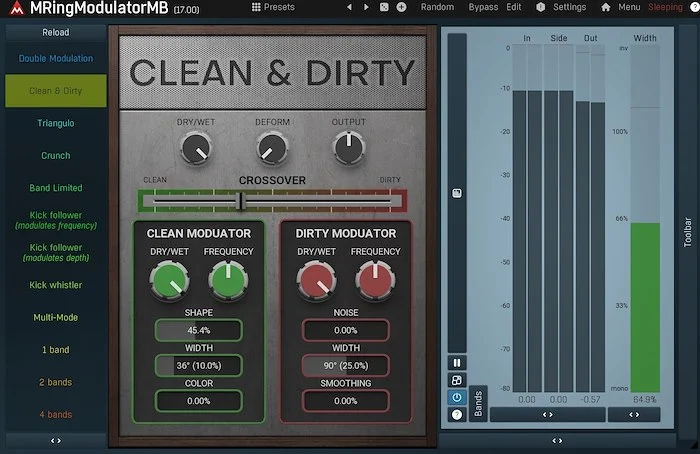Image resolution: width=700 pixels, height=454 pixels.
Task: Select the Band Limited preset
Action: point(56,188)
